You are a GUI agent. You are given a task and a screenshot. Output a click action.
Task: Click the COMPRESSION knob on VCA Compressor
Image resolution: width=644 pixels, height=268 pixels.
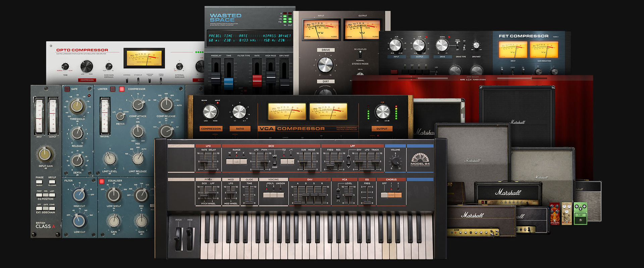210,112
